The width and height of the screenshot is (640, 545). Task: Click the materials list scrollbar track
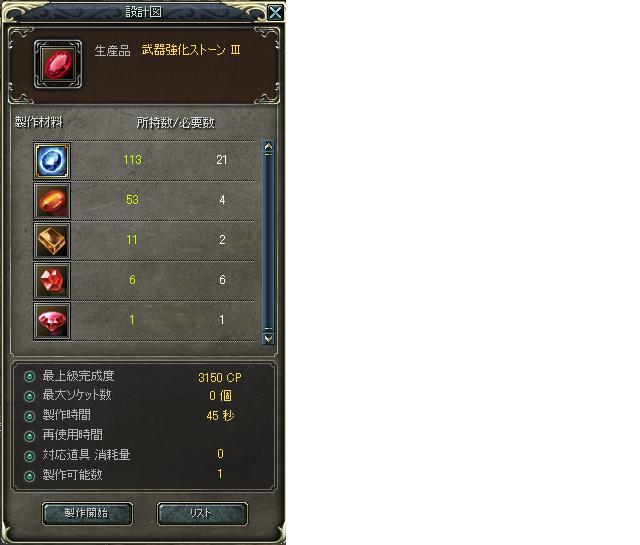(268, 242)
